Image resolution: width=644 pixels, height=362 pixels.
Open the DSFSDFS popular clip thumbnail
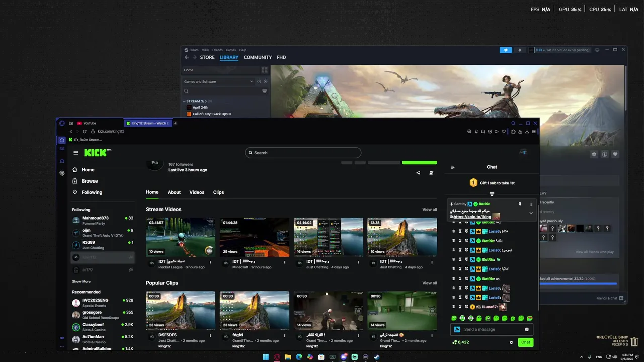point(181,311)
